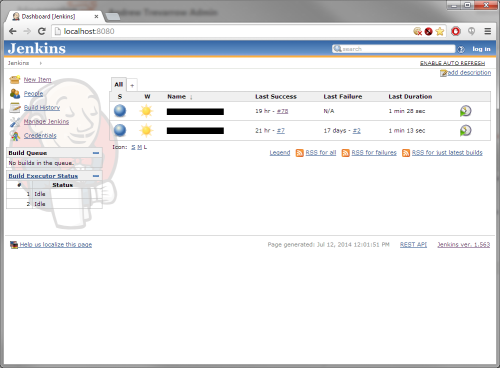Select small icon size S
The width and height of the screenshot is (500, 368).
pos(133,147)
